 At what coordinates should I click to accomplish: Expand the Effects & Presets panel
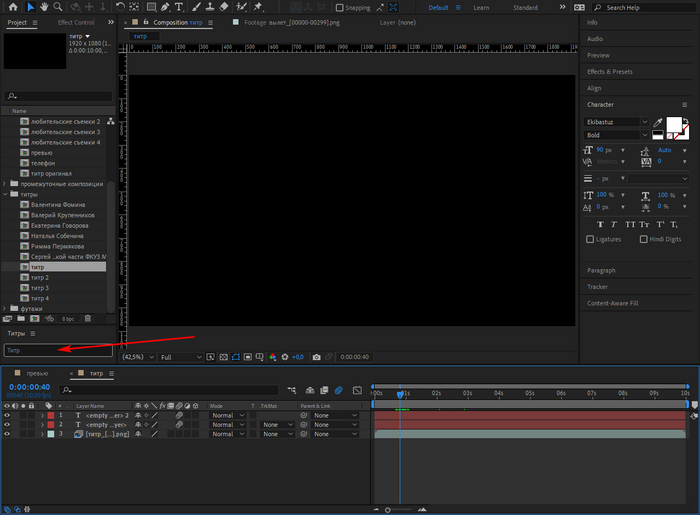[x=609, y=72]
